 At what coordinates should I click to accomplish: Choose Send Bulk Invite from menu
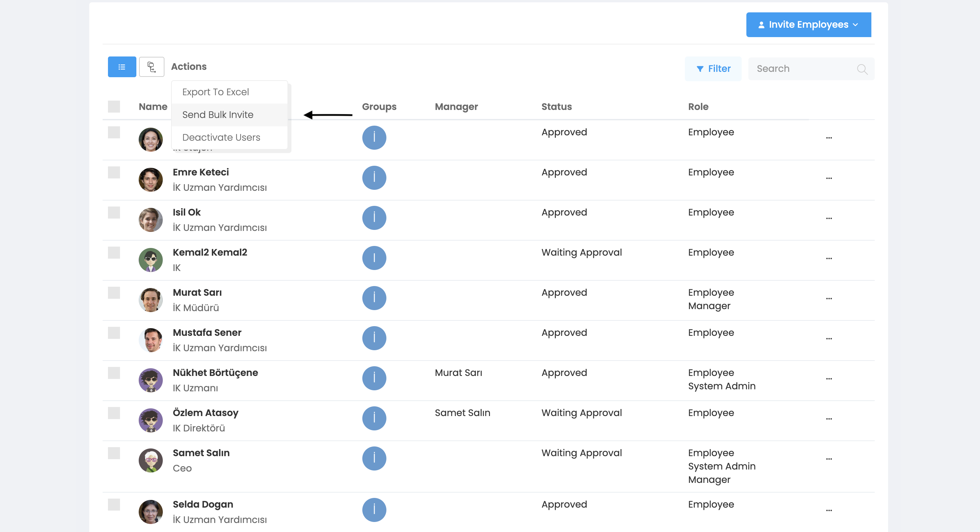click(x=218, y=115)
